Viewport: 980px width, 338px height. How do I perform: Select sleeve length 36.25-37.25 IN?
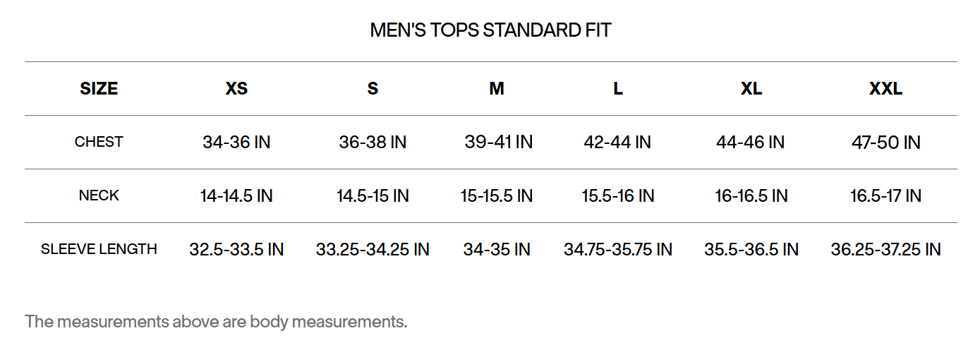pos(885,249)
